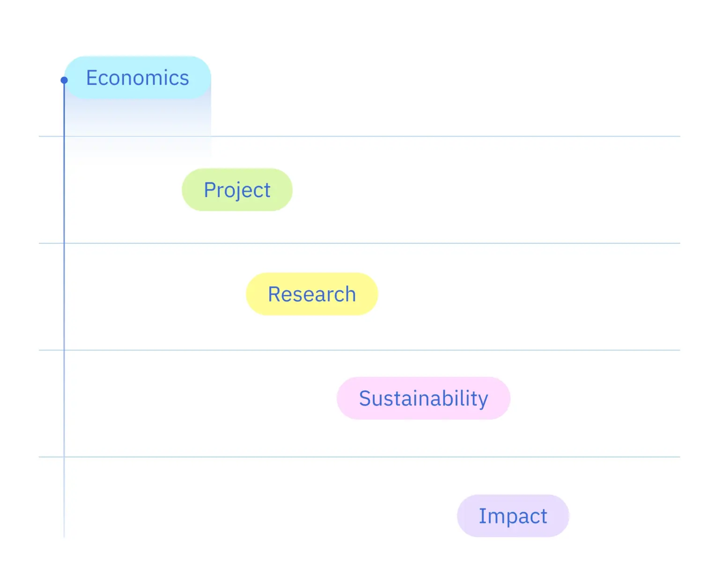Click the divider line below the Economics row

pos(359,136)
